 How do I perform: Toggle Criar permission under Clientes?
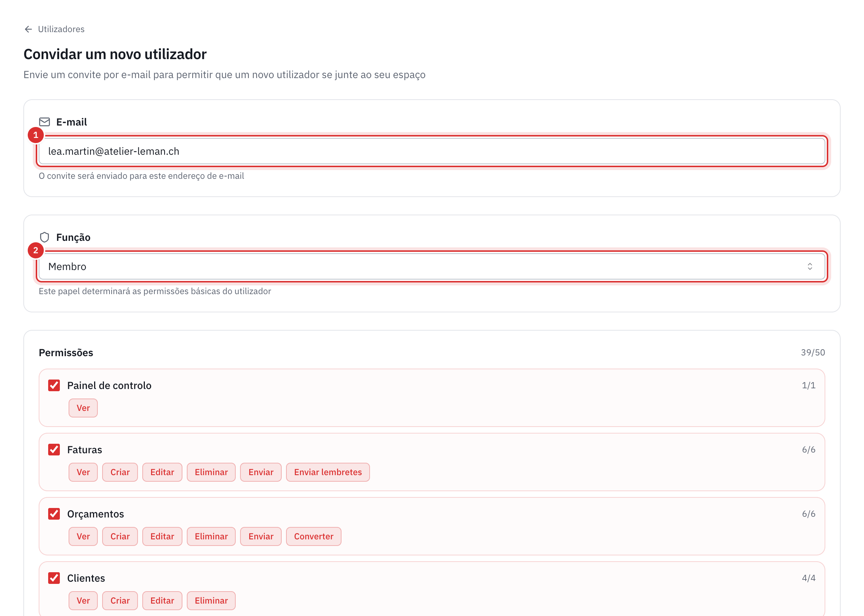pyautogui.click(x=120, y=600)
